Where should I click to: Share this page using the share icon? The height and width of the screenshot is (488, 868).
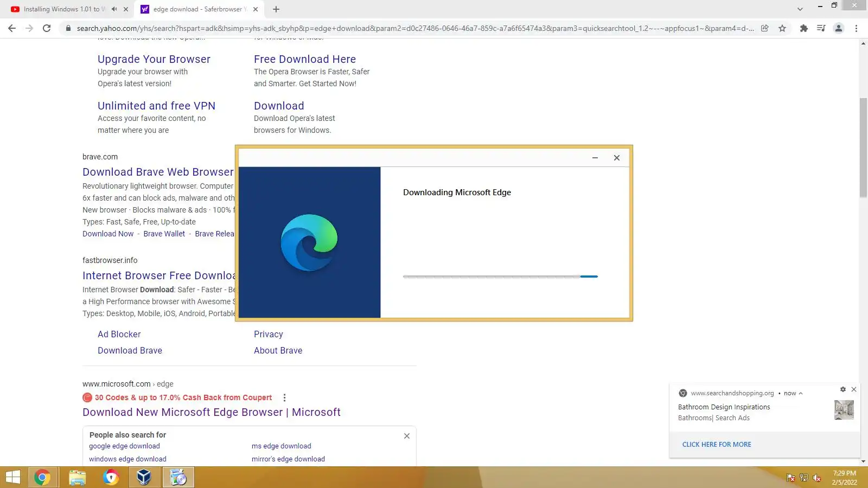(764, 28)
